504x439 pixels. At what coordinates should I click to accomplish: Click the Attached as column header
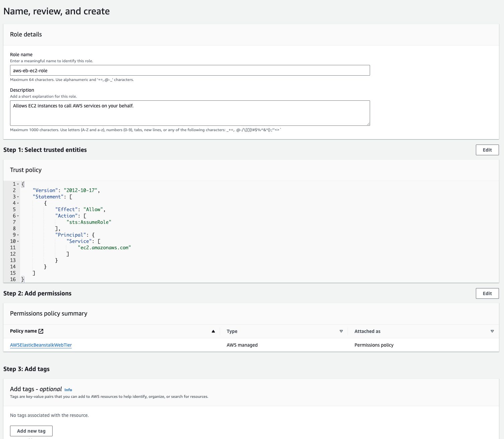[x=367, y=331]
